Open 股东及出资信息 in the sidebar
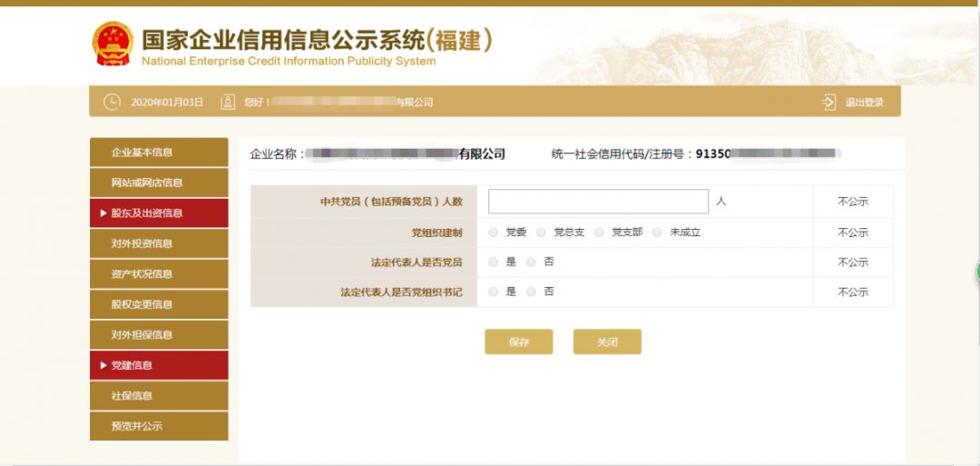The height and width of the screenshot is (466, 980). click(159, 213)
